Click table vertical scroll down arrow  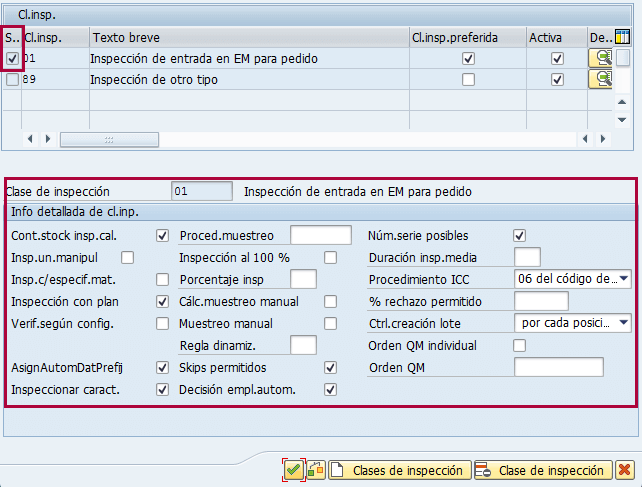622,120
